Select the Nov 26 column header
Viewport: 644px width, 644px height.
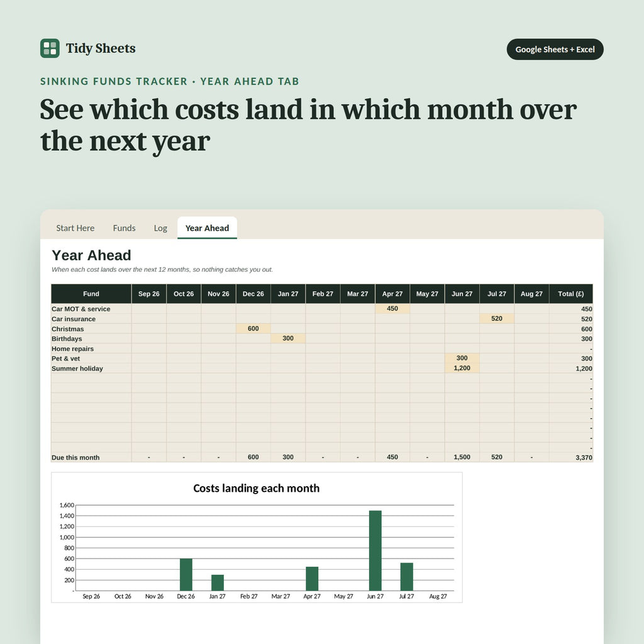coord(218,294)
